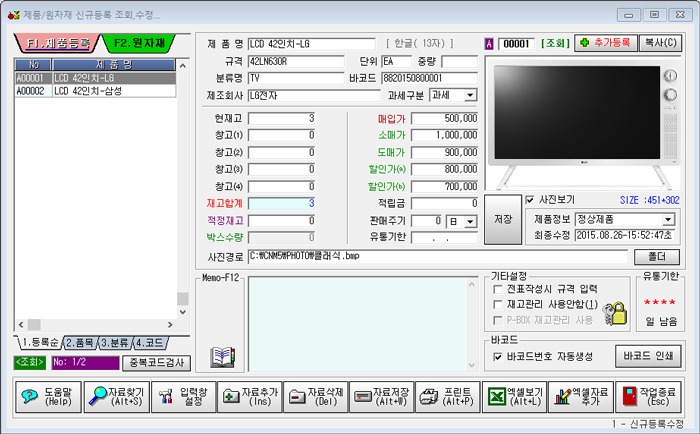Click the 폴더 browse button
The image size is (700, 434).
657,257
